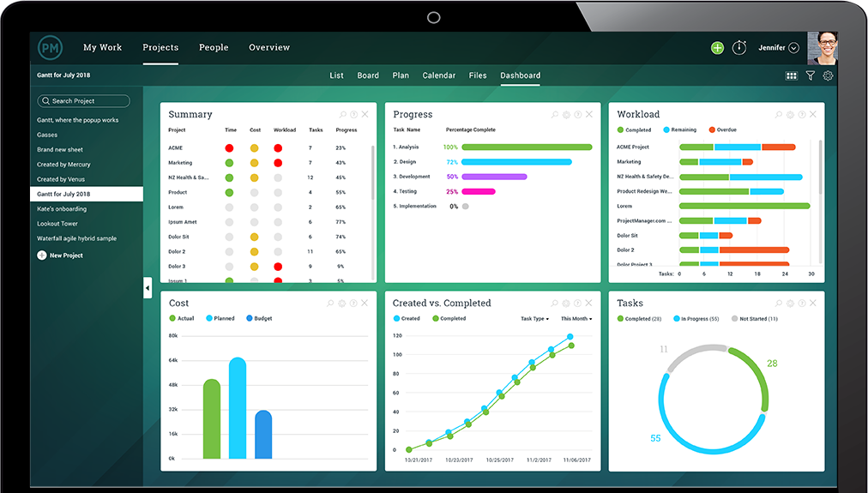The height and width of the screenshot is (493, 868).
Task: Toggle Created legend in Created vs. Completed
Action: click(407, 319)
